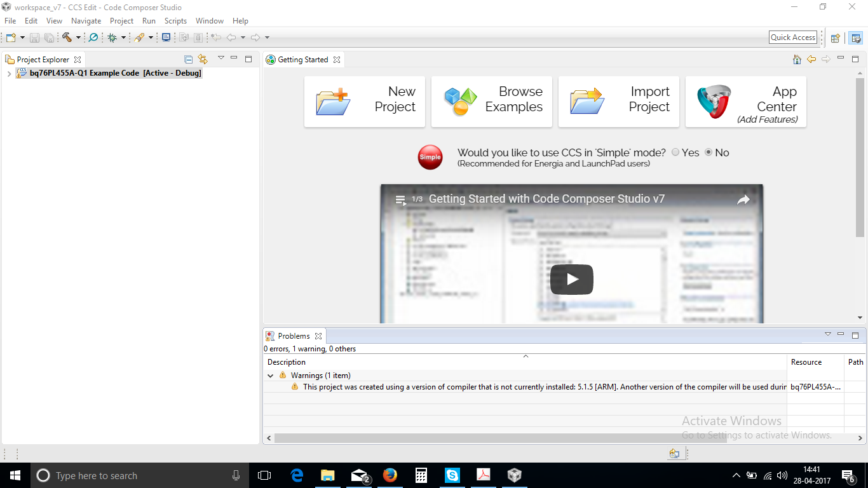Expand the bq76PL455A-Q1 Example Code project
The width and height of the screenshot is (868, 488).
8,73
